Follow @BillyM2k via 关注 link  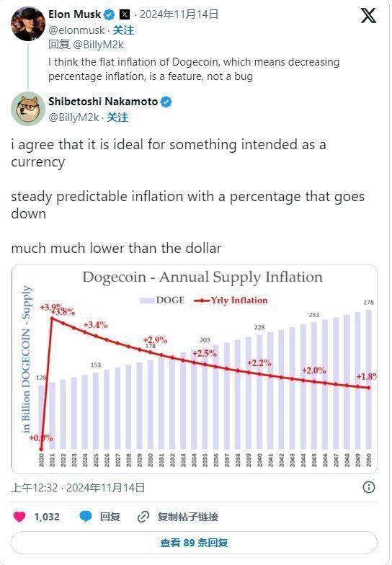pyautogui.click(x=117, y=117)
